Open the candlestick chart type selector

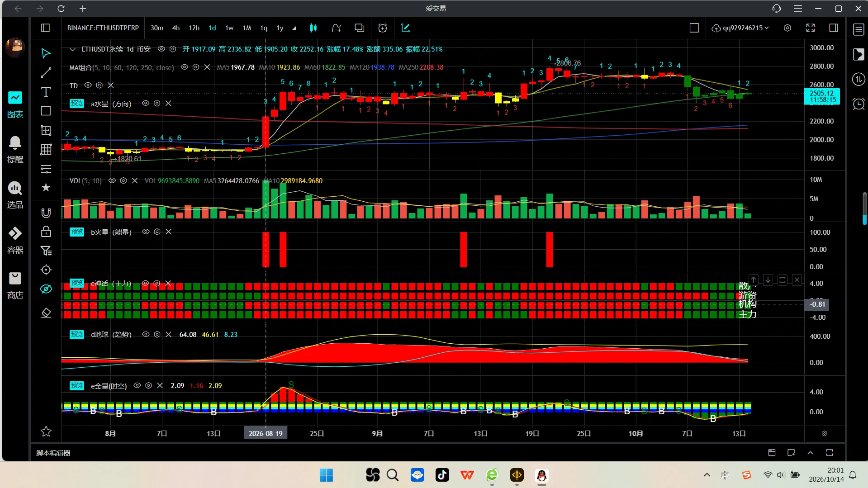pyautogui.click(x=313, y=28)
